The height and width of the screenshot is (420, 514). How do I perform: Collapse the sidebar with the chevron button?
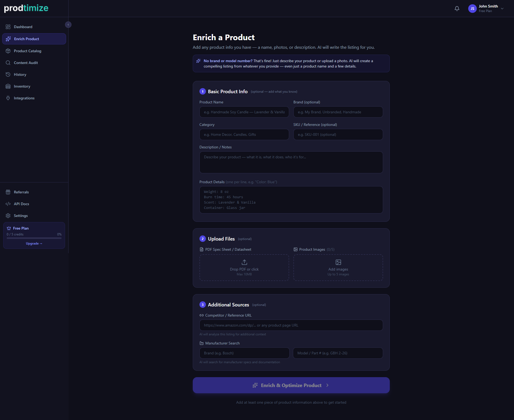(x=68, y=24)
